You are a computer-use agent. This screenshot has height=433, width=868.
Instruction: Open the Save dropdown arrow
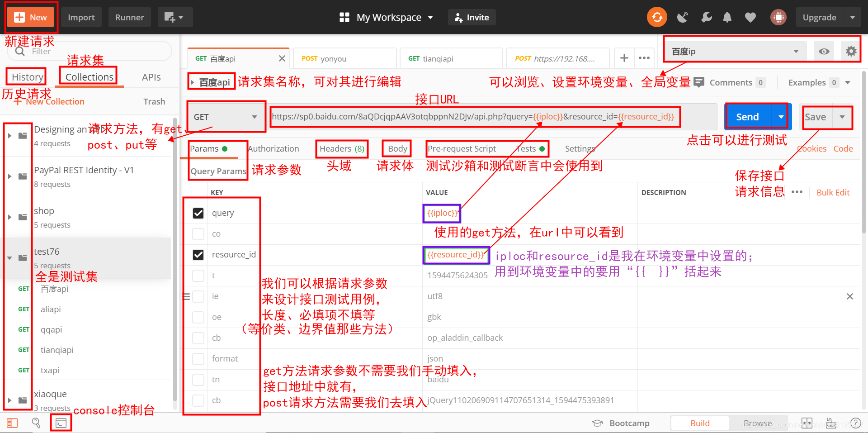[x=842, y=117]
